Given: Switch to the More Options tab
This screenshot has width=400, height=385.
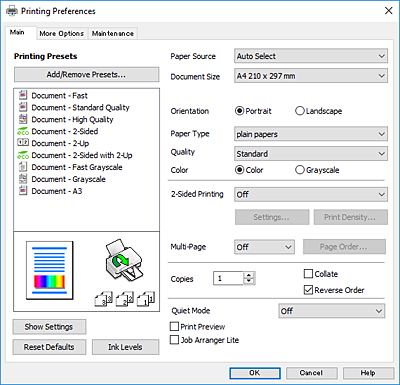Looking at the screenshot, I should [x=62, y=34].
